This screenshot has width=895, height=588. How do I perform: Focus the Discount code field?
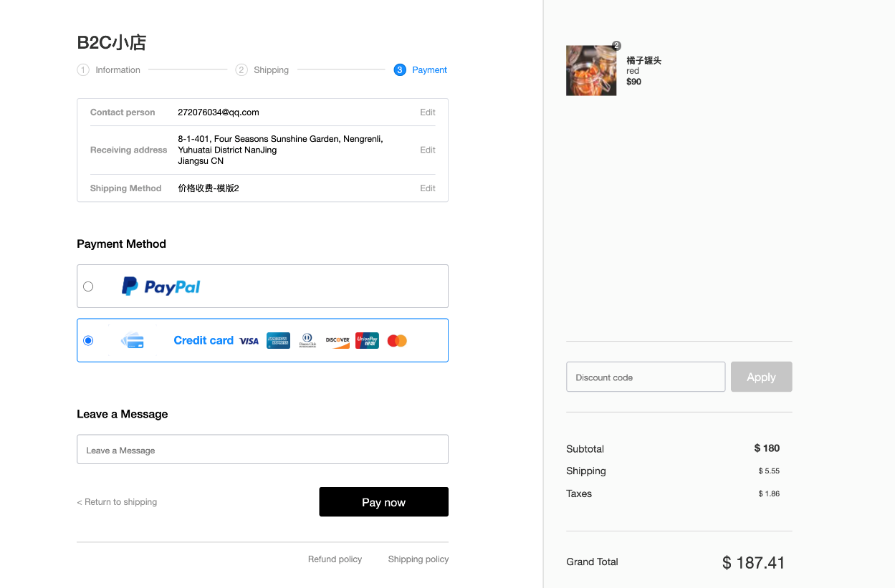tap(645, 377)
